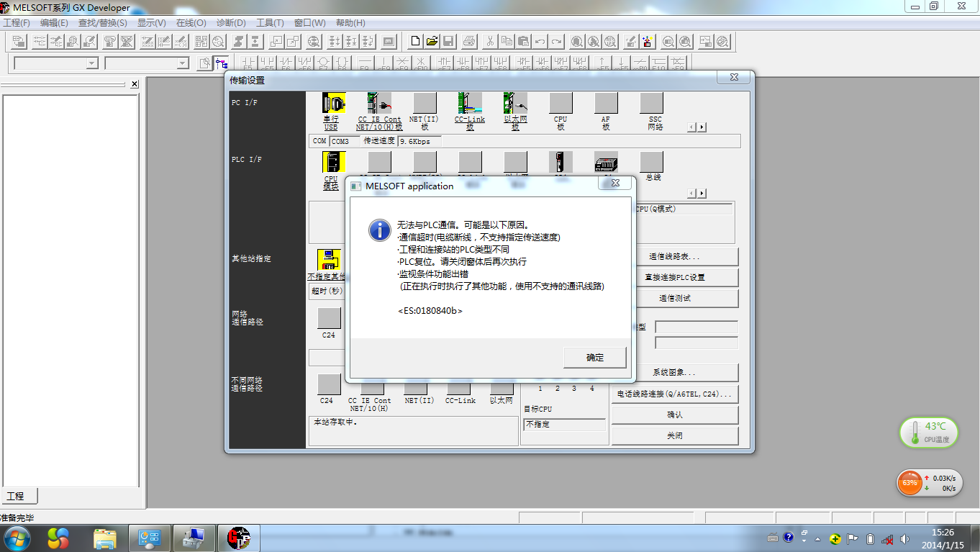The image size is (980, 552).
Task: Expand the second toolbar combo box
Action: 182,63
